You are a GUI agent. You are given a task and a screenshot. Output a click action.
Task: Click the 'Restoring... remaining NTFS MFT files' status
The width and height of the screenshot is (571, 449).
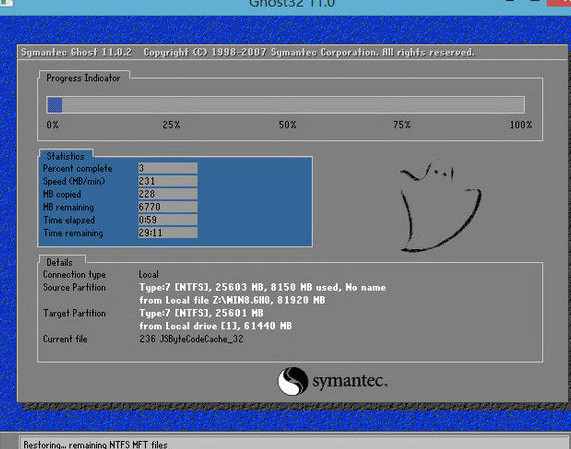point(95,445)
